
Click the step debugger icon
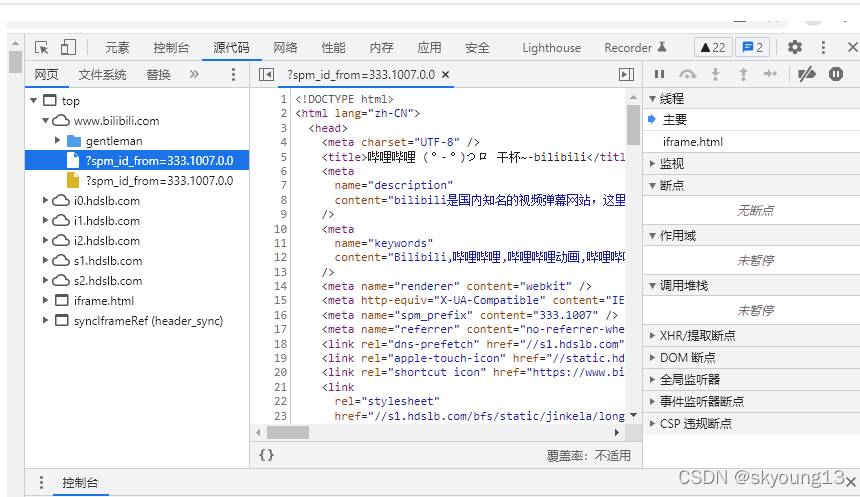pyautogui.click(x=770, y=74)
